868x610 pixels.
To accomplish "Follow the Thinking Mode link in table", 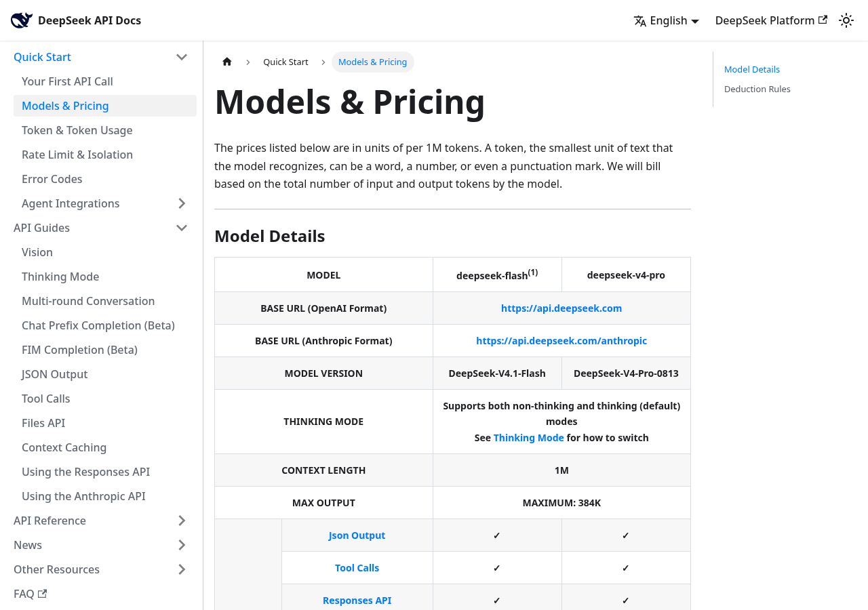I will [529, 438].
